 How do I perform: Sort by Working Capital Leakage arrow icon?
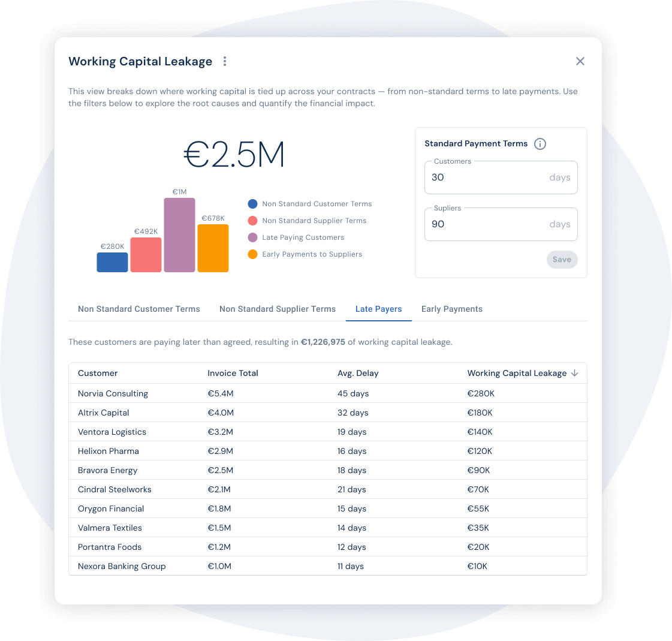(574, 373)
